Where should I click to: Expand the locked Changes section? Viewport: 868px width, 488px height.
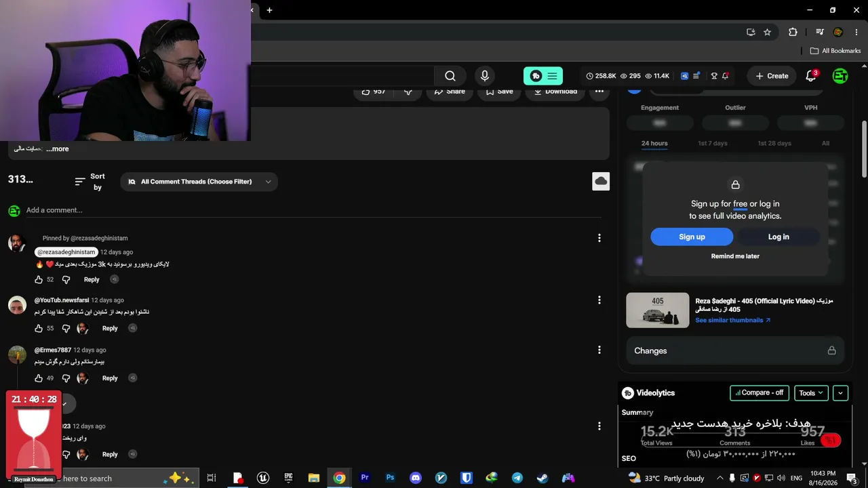click(x=735, y=350)
